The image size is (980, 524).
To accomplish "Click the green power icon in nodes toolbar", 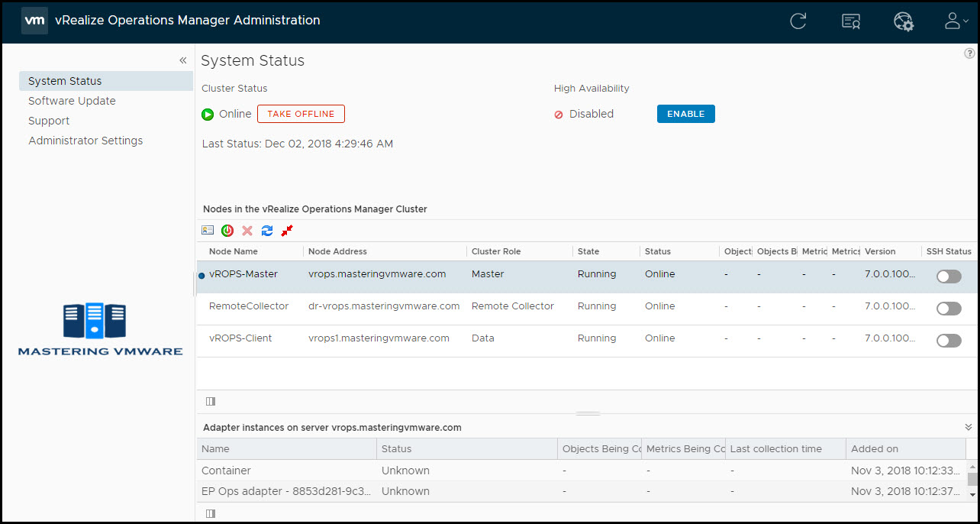I will coord(227,231).
